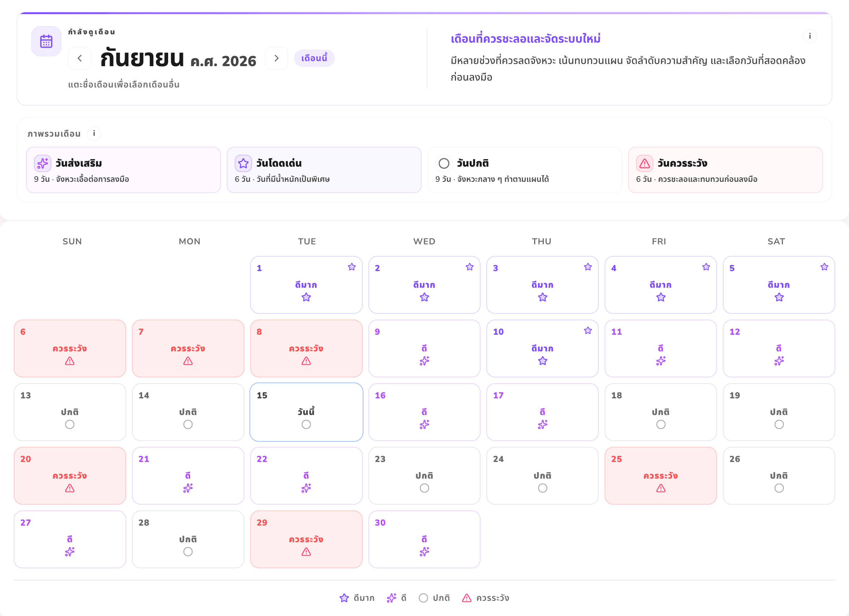Click the calendar icon beside the month title
The height and width of the screenshot is (616, 849).
coord(46,41)
